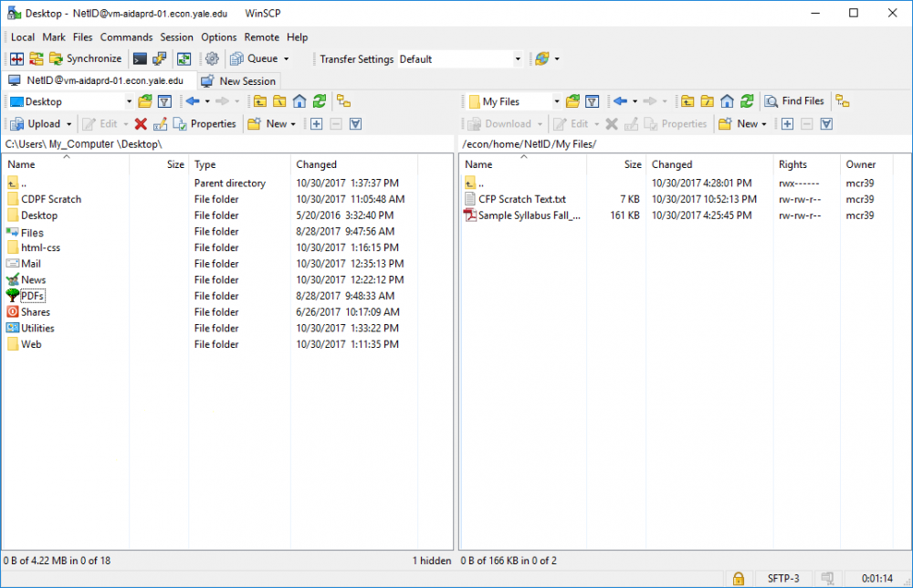Click the red Delete icon in local panel

click(141, 124)
